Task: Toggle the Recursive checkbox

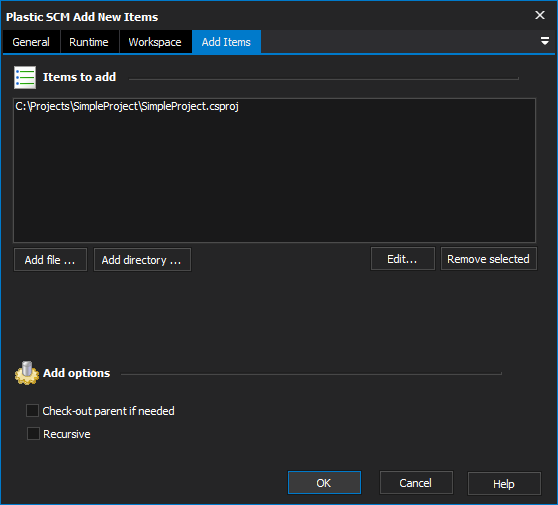Action: [33, 433]
